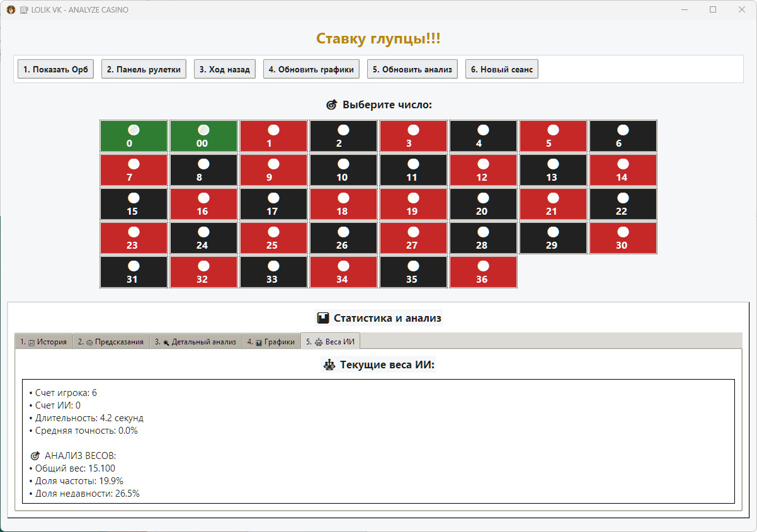Pick the number 3 radio button
Screen dimensions: 757x532
tap(413, 136)
